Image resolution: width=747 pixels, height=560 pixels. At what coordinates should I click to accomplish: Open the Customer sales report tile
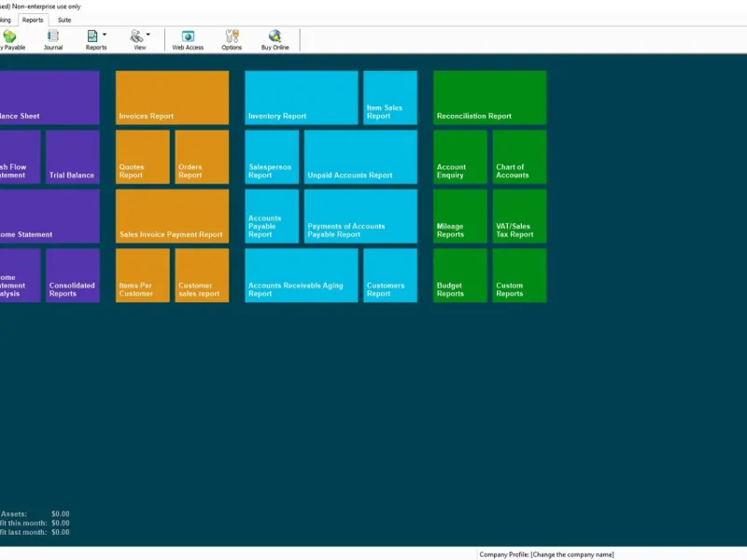202,275
